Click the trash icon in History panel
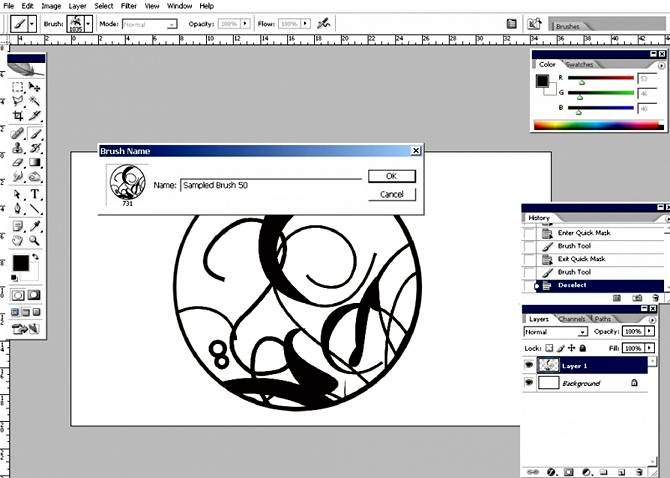670x478 pixels. click(654, 298)
